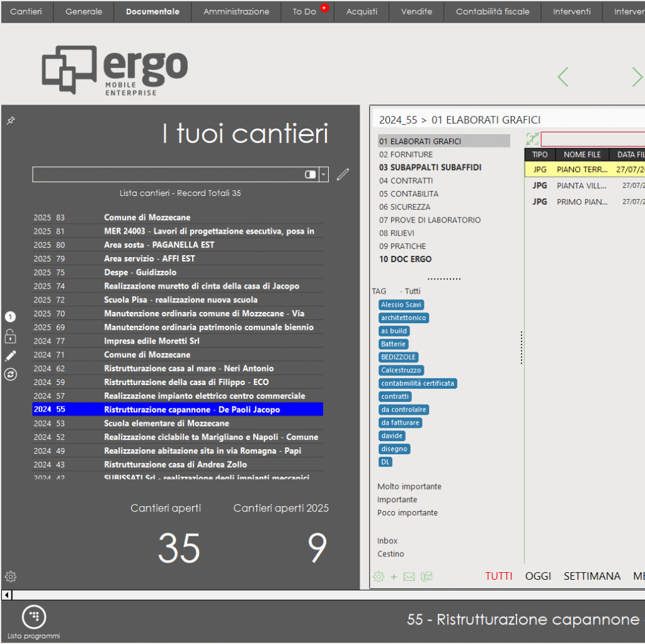Click the green plus icon to add a document

pyautogui.click(x=394, y=577)
